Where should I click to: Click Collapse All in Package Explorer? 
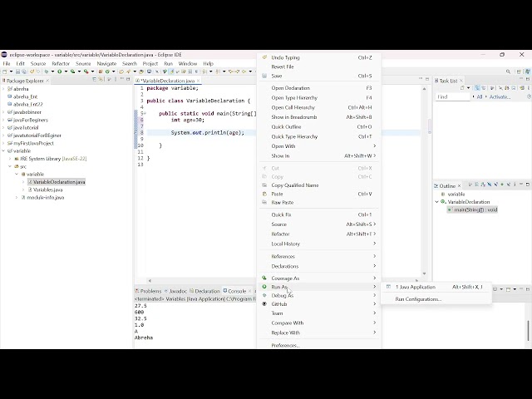pyautogui.click(x=94, y=79)
